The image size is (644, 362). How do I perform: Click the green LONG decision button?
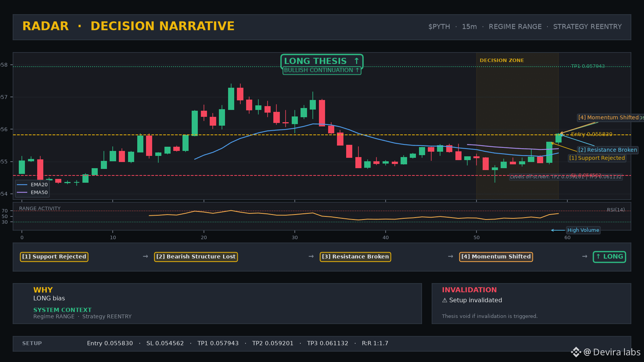[x=609, y=257]
